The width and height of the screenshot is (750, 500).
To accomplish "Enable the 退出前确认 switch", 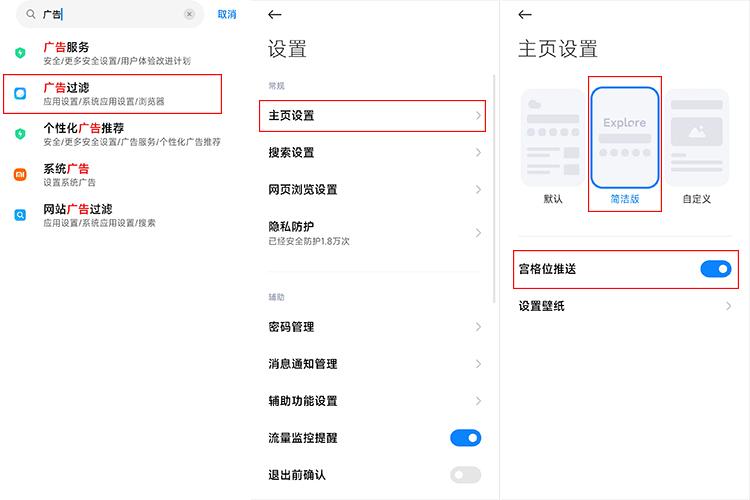I will point(465,475).
